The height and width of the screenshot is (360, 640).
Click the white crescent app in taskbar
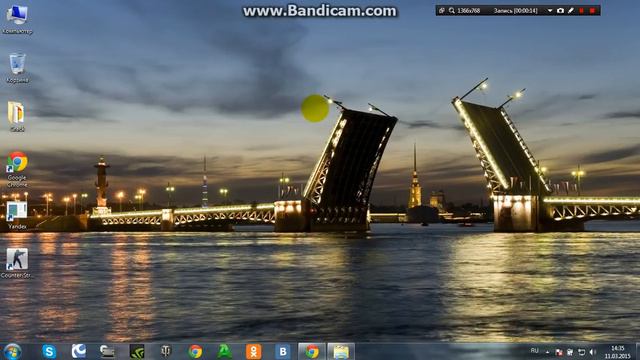tap(78, 351)
